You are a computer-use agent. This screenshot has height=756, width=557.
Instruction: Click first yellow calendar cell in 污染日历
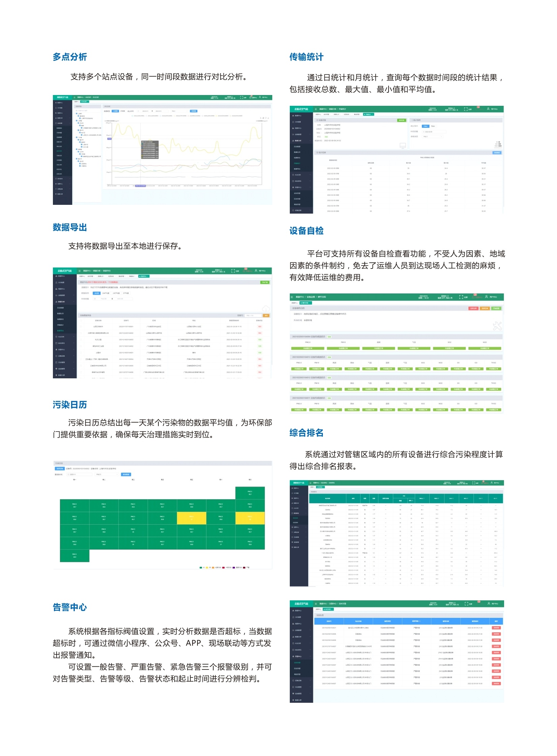point(191,518)
